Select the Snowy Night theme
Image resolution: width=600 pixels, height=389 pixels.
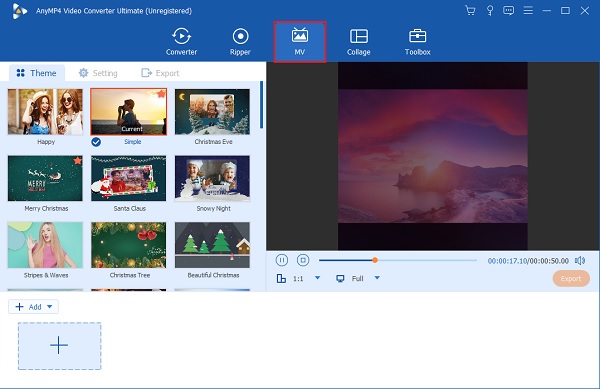tap(212, 178)
